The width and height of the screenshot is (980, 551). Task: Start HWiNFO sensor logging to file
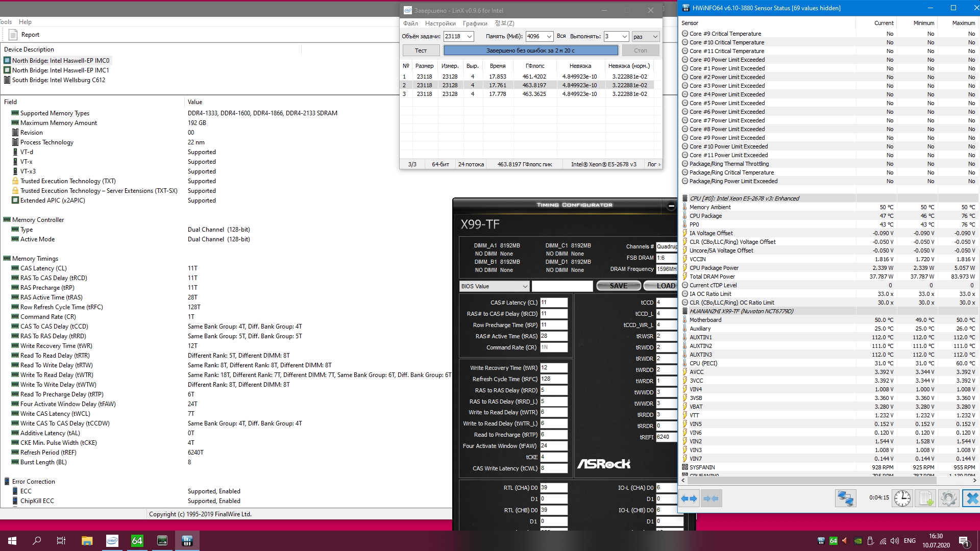[925, 498]
